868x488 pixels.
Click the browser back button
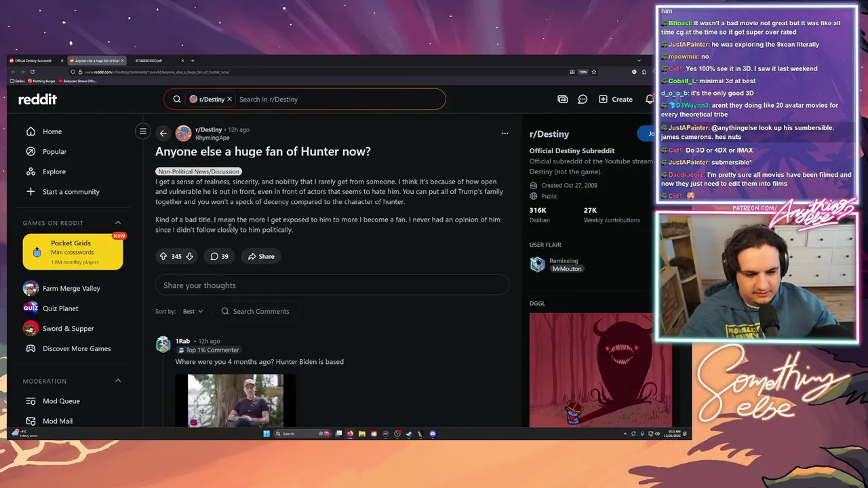13,72
